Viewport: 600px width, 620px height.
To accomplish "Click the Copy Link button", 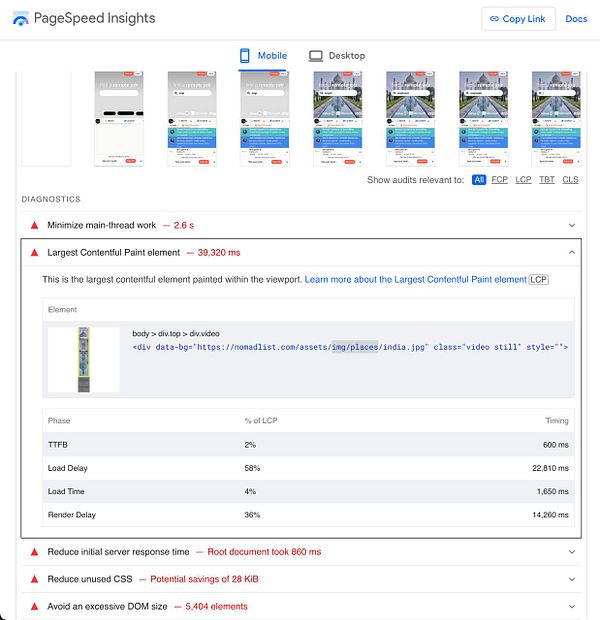I will coord(518,19).
